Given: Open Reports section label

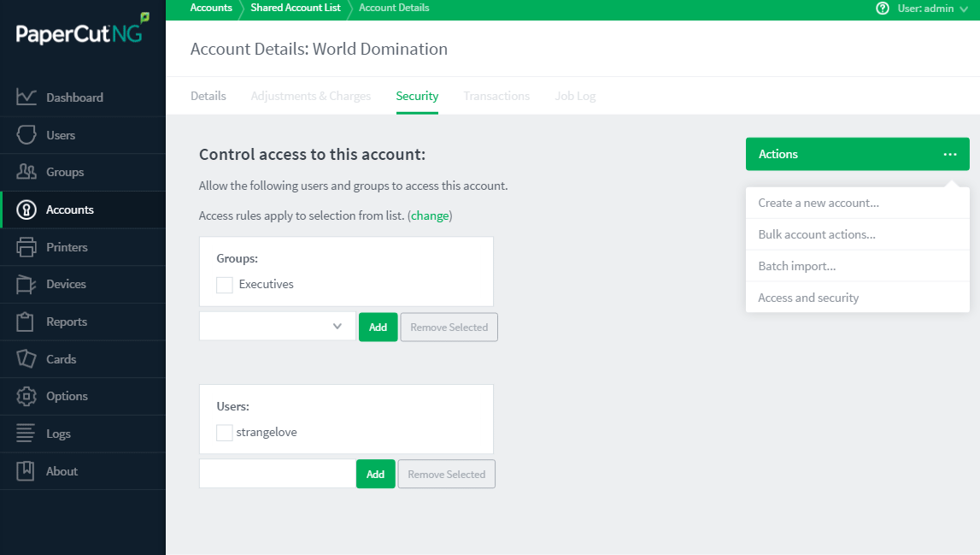Looking at the screenshot, I should pos(67,322).
